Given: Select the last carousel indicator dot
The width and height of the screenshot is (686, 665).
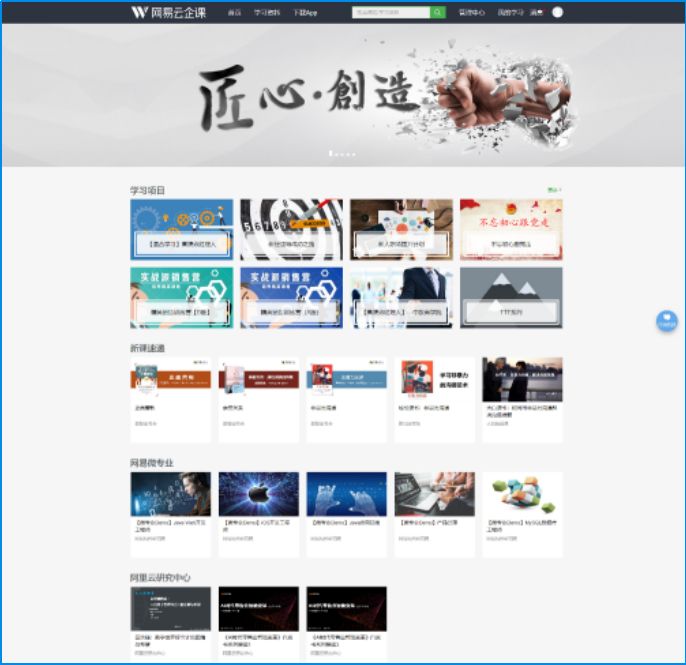Looking at the screenshot, I should pyautogui.click(x=353, y=154).
